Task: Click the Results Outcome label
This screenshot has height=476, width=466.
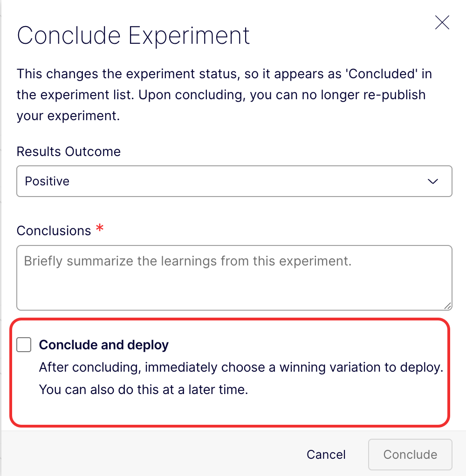Action: (69, 152)
